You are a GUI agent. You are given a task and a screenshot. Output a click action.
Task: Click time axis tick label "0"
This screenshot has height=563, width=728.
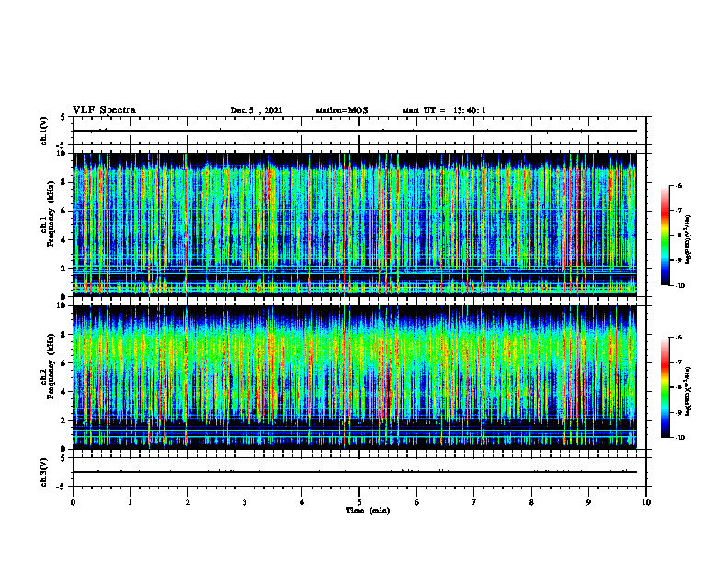[73, 501]
